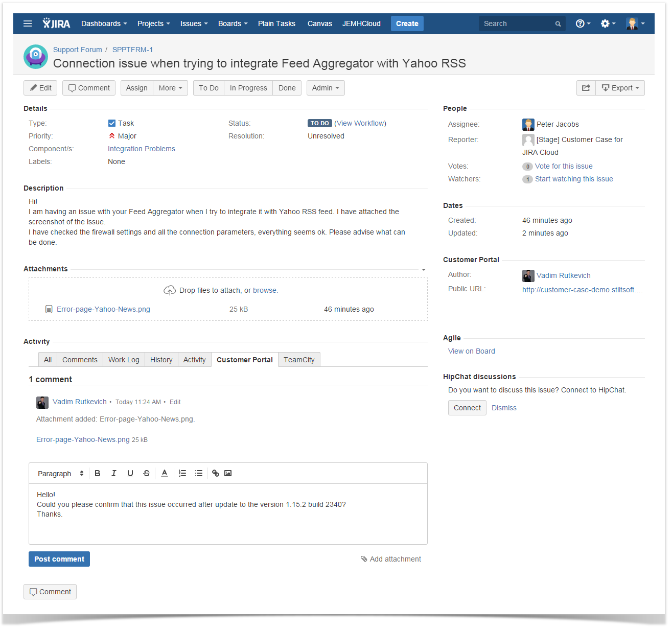Open the text color picker
This screenshot has width=672, height=629.
(165, 473)
